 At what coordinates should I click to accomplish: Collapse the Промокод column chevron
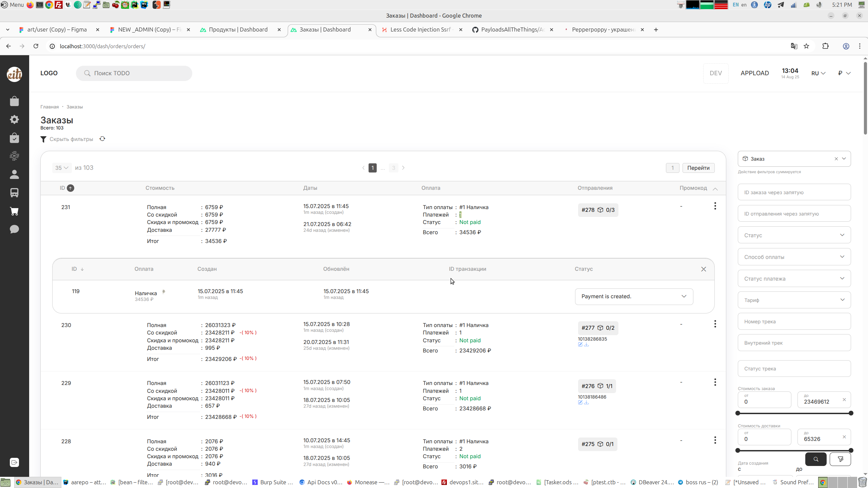715,189
